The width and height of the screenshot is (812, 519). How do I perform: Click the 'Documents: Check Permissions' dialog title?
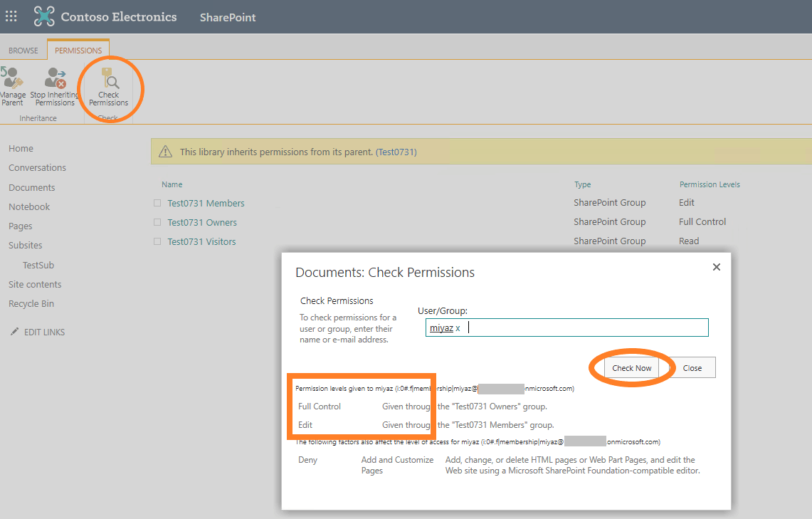(385, 273)
